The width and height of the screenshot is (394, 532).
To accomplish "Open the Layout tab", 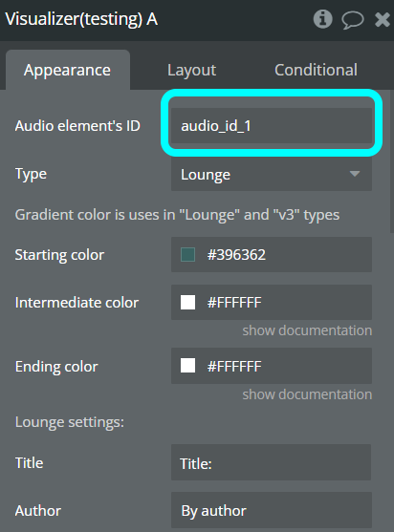I will click(x=191, y=71).
